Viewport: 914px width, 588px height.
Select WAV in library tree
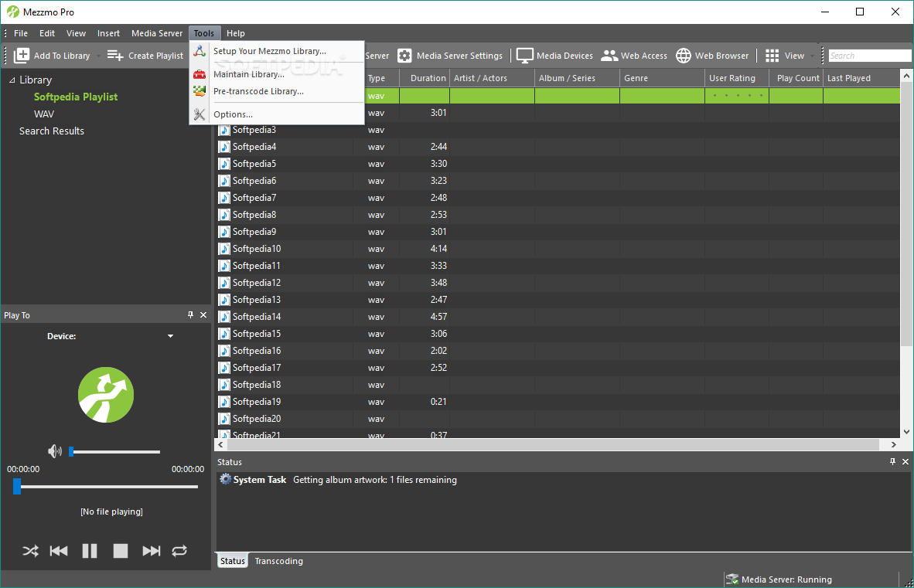44,114
